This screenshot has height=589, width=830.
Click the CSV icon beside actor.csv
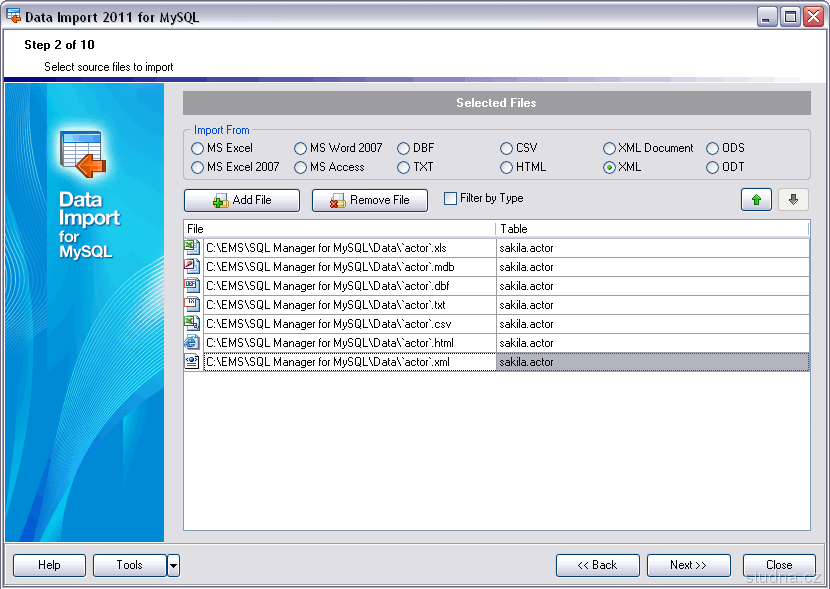pos(192,323)
